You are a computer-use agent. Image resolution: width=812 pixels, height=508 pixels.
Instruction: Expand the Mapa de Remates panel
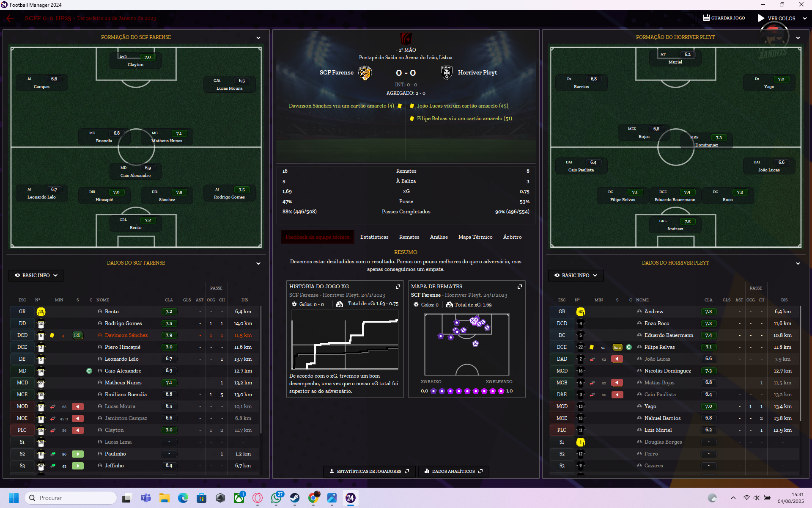520,287
